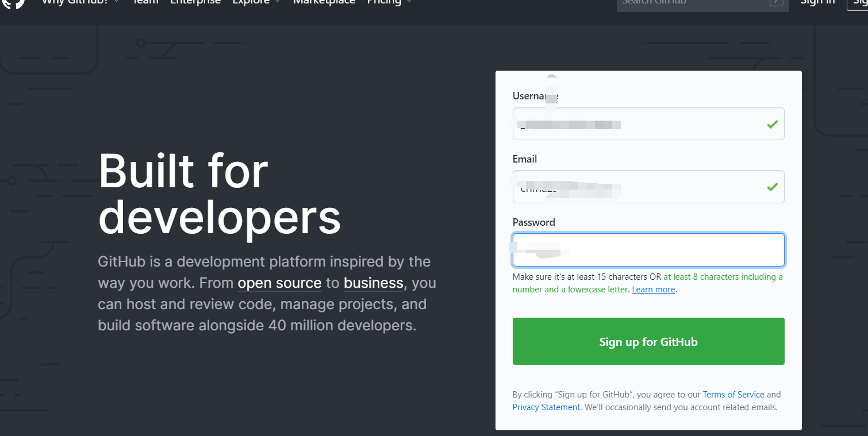Expand the Why GitHub? menu
The height and width of the screenshot is (436, 868).
tap(80, 2)
